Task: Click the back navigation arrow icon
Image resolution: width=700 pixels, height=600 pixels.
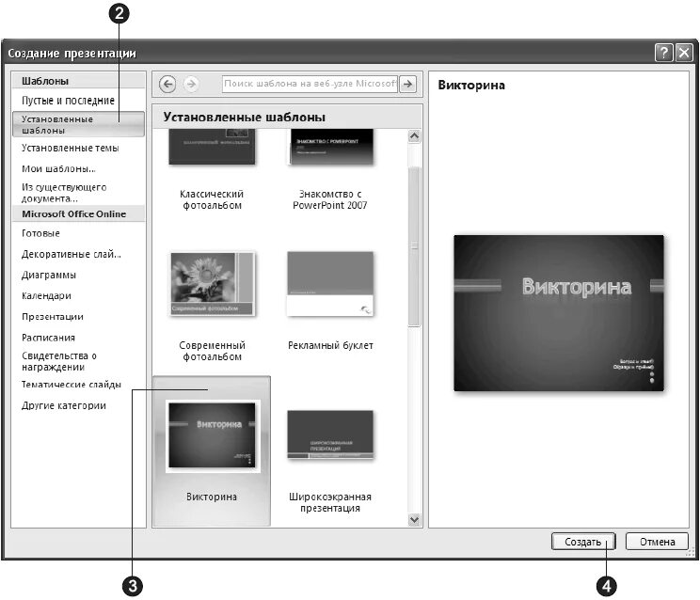Action: pos(167,84)
